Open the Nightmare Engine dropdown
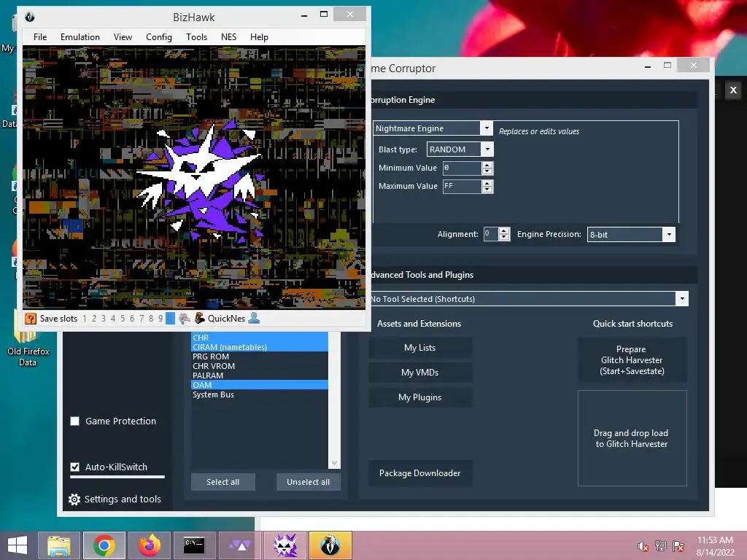Viewport: 747px width, 560px height. pyautogui.click(x=487, y=128)
